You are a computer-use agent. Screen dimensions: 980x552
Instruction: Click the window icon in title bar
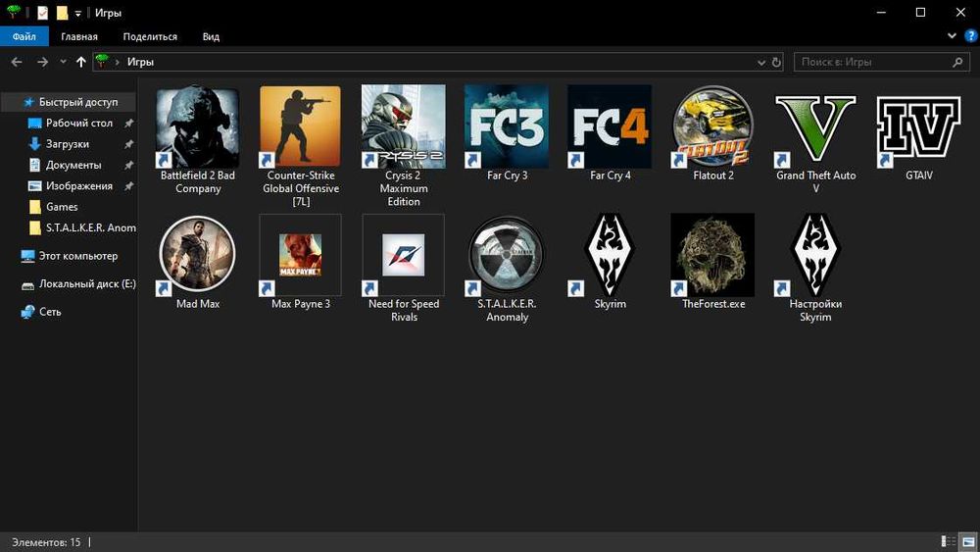coord(13,12)
